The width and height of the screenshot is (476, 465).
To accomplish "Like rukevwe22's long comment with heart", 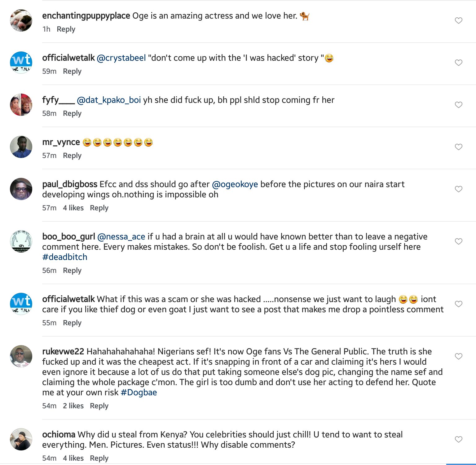I will pos(459,356).
